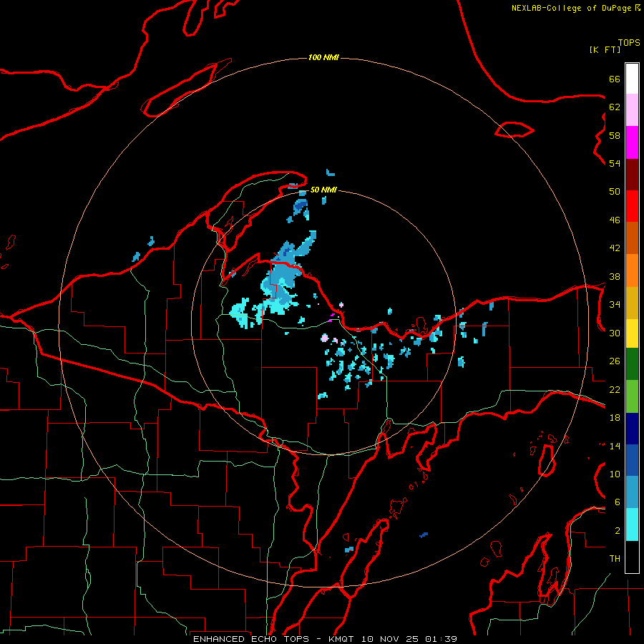
Task: Click the TOPS legend title
Action: (629, 43)
